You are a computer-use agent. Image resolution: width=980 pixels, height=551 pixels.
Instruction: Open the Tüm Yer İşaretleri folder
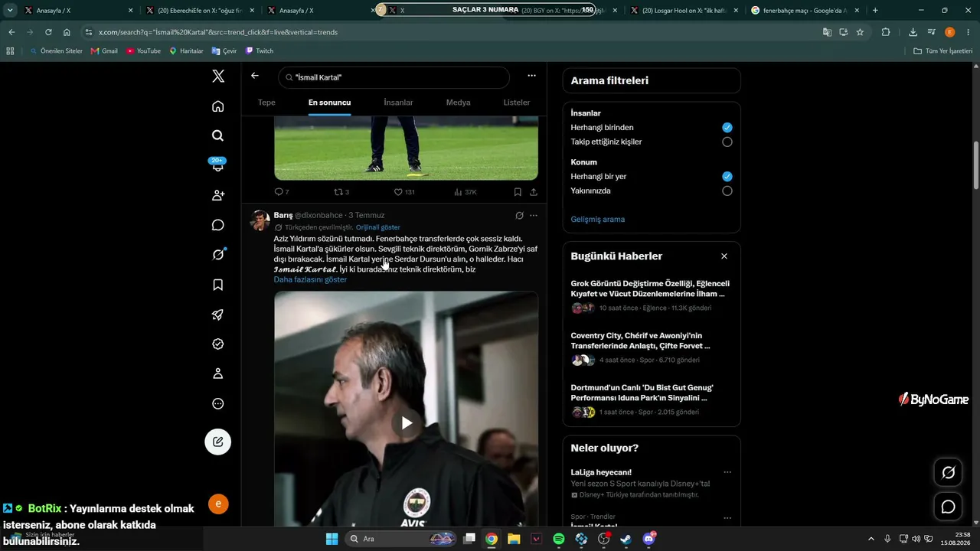tap(943, 51)
